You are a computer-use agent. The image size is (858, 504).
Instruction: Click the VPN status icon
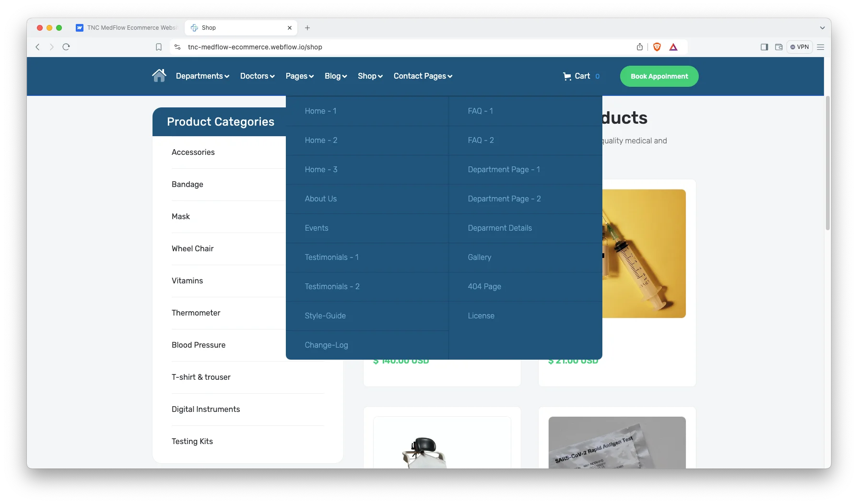(x=799, y=47)
